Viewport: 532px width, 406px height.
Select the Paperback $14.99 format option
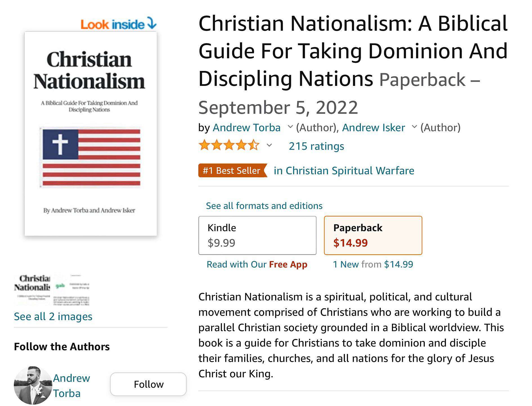pos(373,235)
